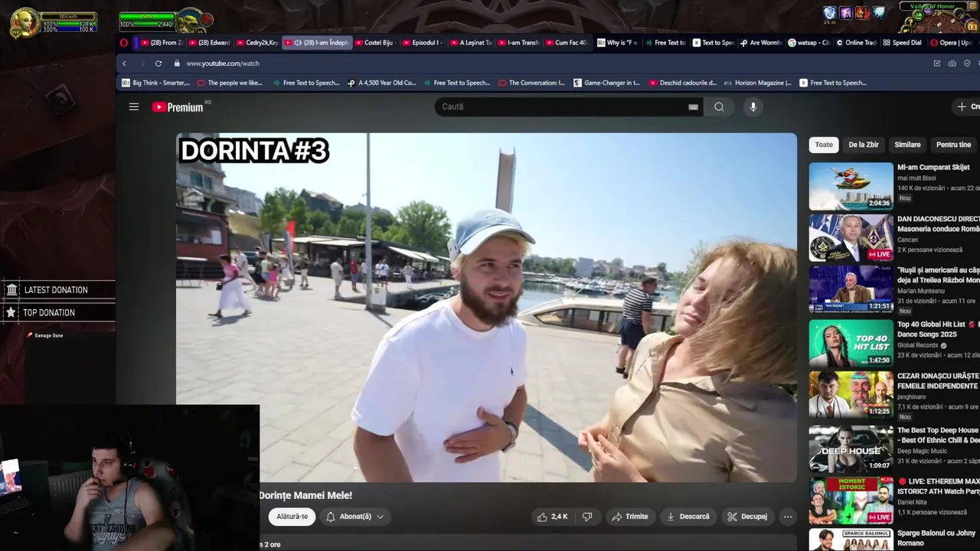Open the YouTube hamburger guide menu

(134, 107)
